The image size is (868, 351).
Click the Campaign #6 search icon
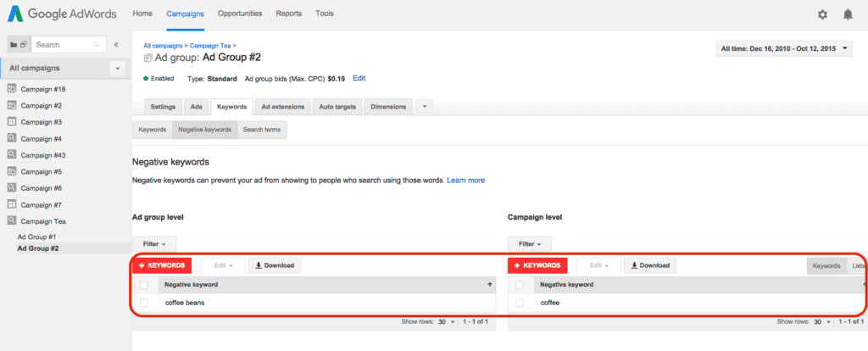click(x=12, y=188)
